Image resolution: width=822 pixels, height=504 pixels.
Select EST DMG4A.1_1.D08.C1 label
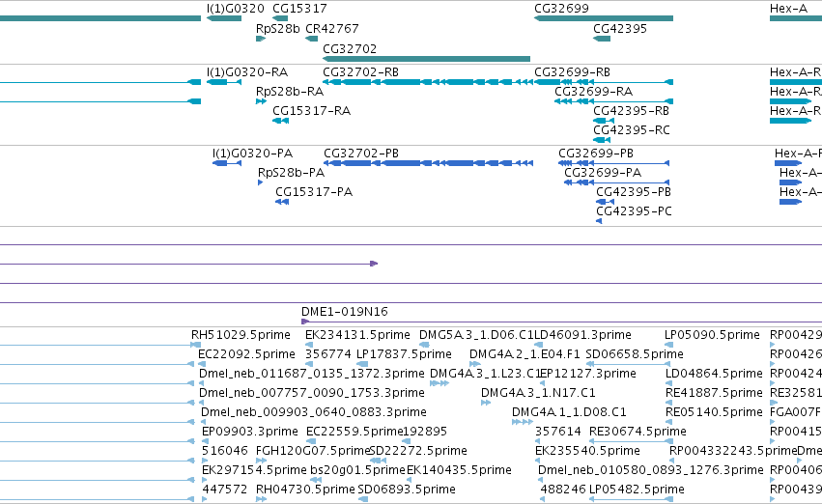(x=569, y=412)
